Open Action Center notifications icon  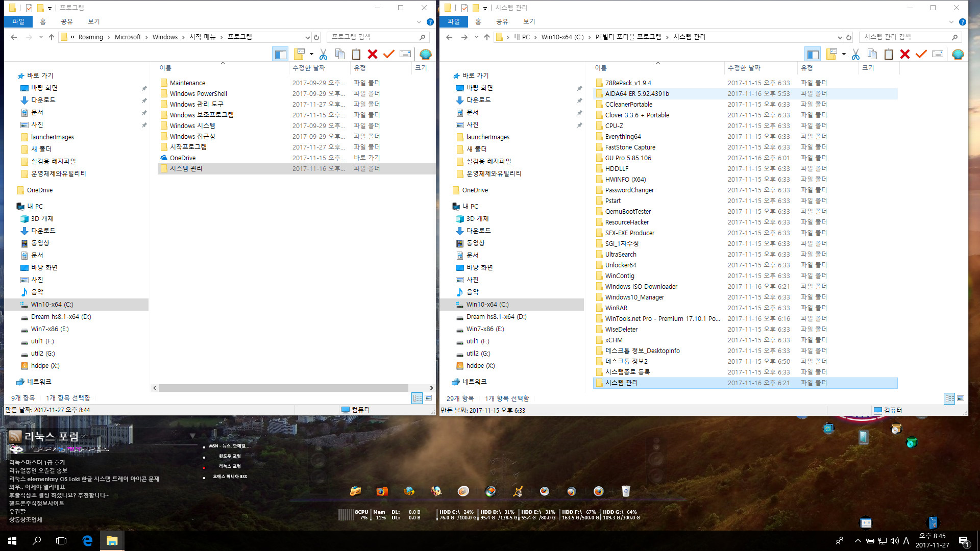pyautogui.click(x=964, y=541)
